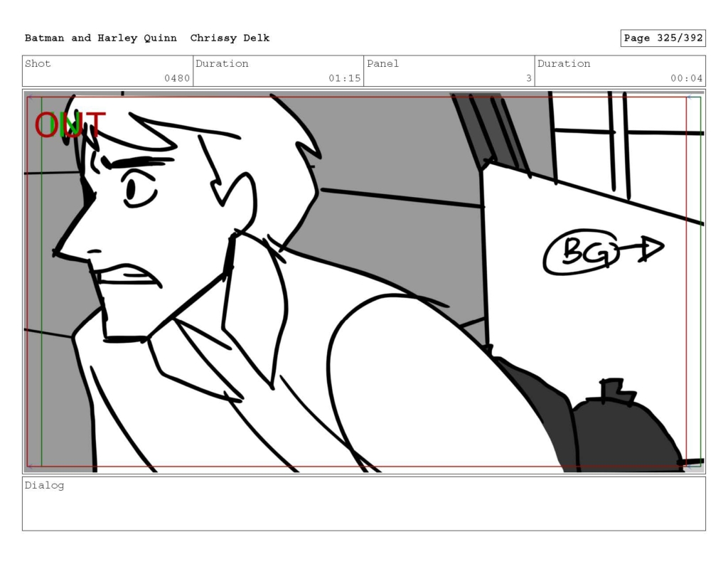Click the circled "BG" arrow annotation
This screenshot has height=564, width=728.
(603, 252)
